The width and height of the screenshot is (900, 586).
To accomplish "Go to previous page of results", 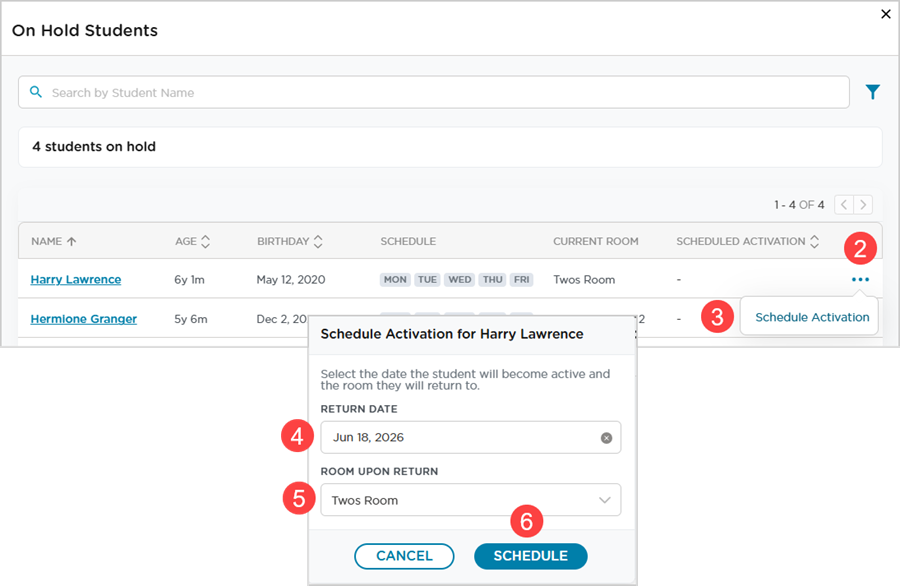I will (844, 204).
